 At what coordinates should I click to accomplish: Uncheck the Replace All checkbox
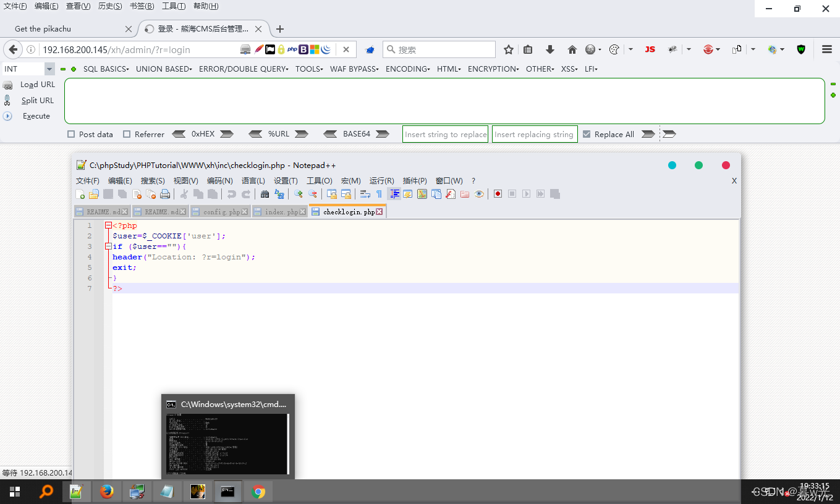[587, 134]
